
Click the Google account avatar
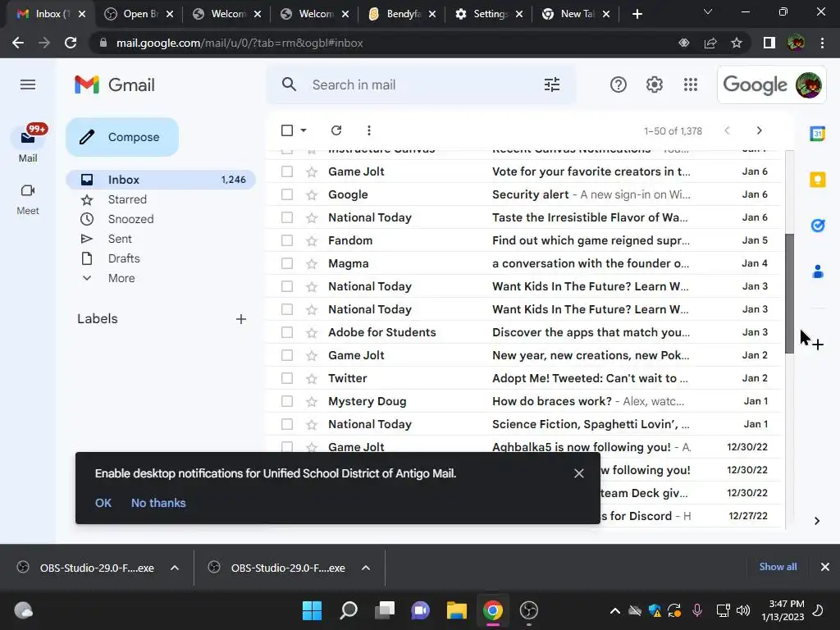808,84
